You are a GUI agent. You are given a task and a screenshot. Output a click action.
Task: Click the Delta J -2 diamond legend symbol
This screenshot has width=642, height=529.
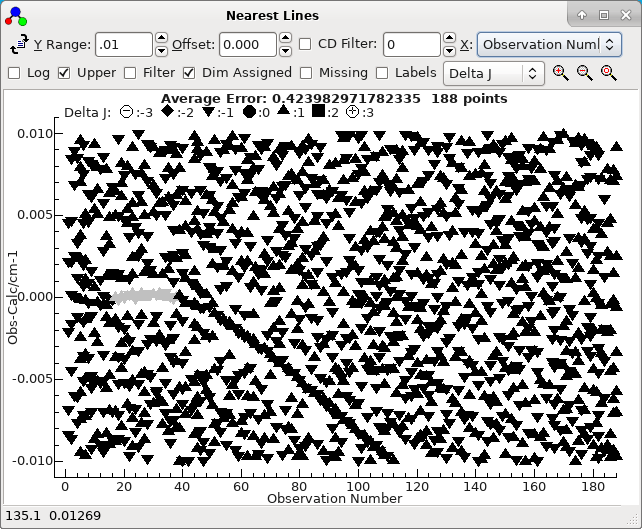[x=168, y=111]
